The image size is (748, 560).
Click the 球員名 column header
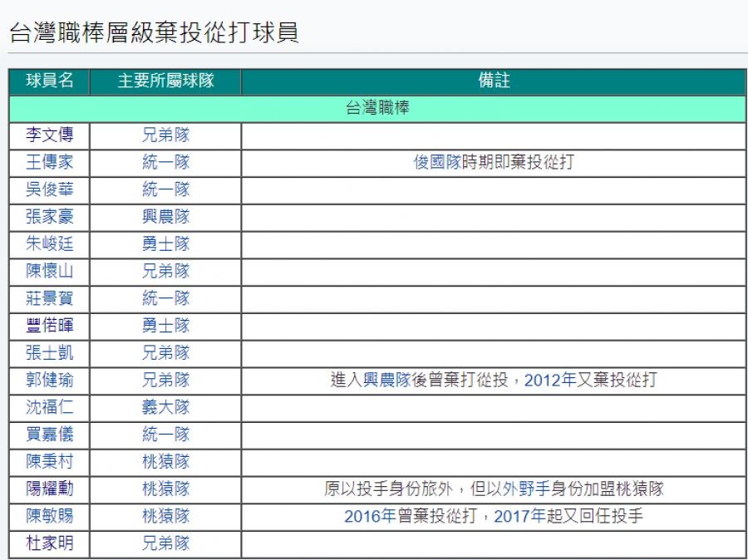[50, 81]
